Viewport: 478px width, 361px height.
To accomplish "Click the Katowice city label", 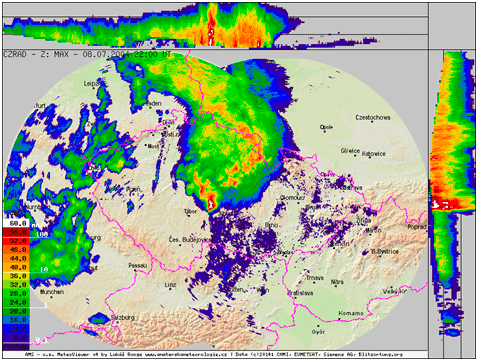I will 374,154.
